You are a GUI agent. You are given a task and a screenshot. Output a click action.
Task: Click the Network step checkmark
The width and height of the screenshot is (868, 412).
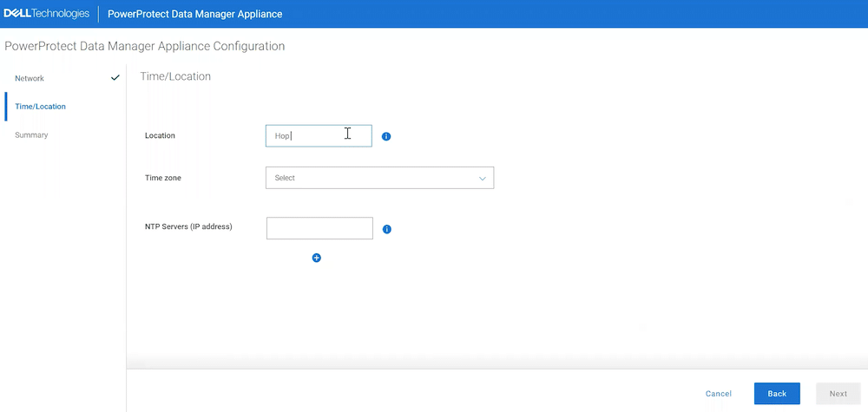pos(115,78)
